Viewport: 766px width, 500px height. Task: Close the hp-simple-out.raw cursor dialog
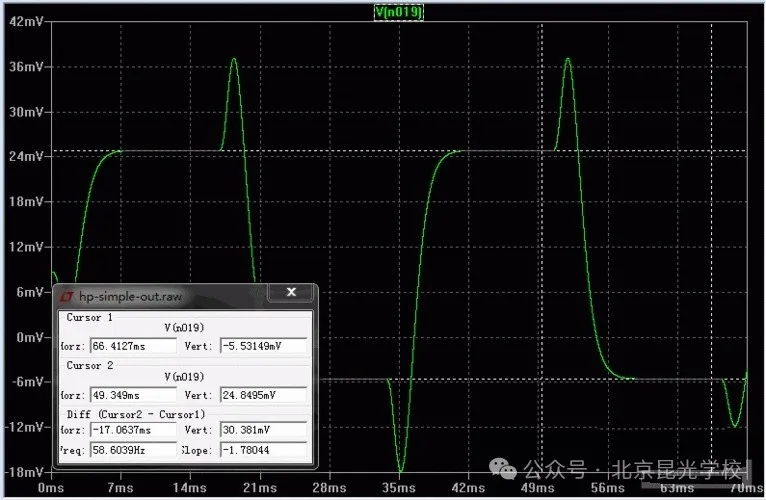291,293
